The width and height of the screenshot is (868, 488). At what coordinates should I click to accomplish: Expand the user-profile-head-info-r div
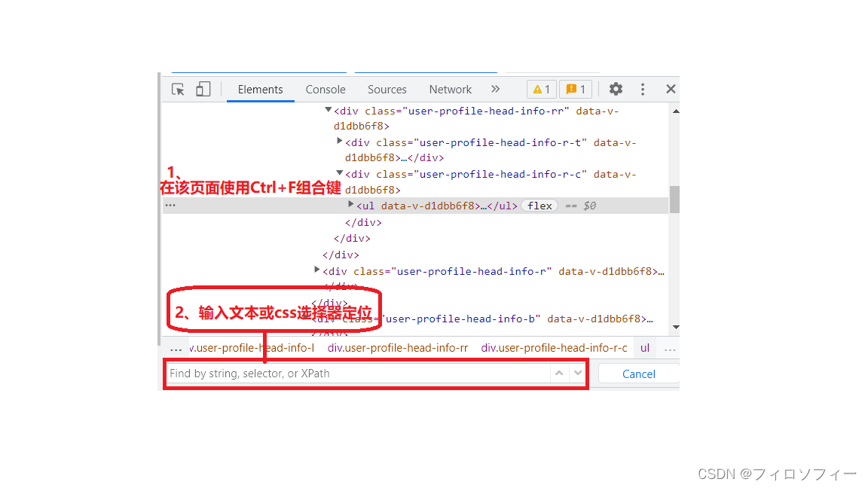(x=316, y=270)
